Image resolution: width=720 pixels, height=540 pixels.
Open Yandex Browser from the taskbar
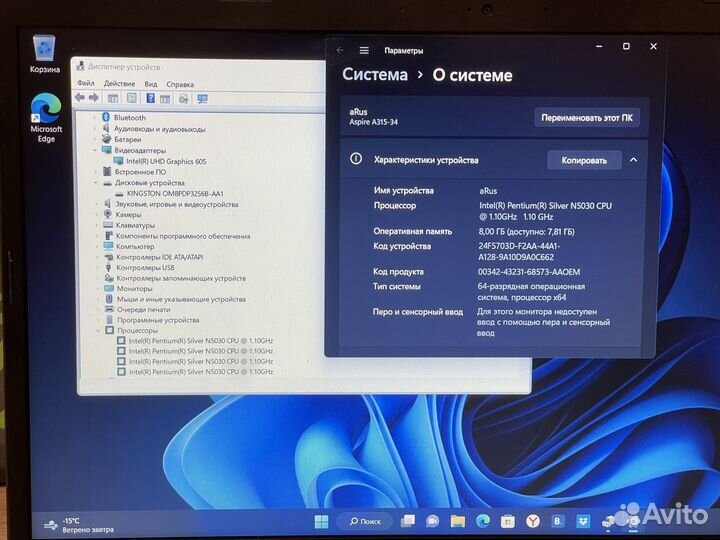point(533,521)
